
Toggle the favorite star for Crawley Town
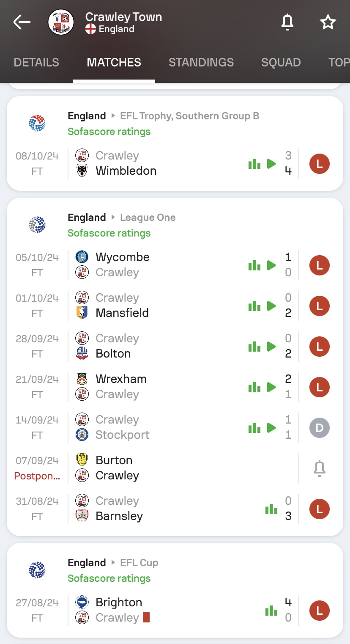[x=328, y=22]
